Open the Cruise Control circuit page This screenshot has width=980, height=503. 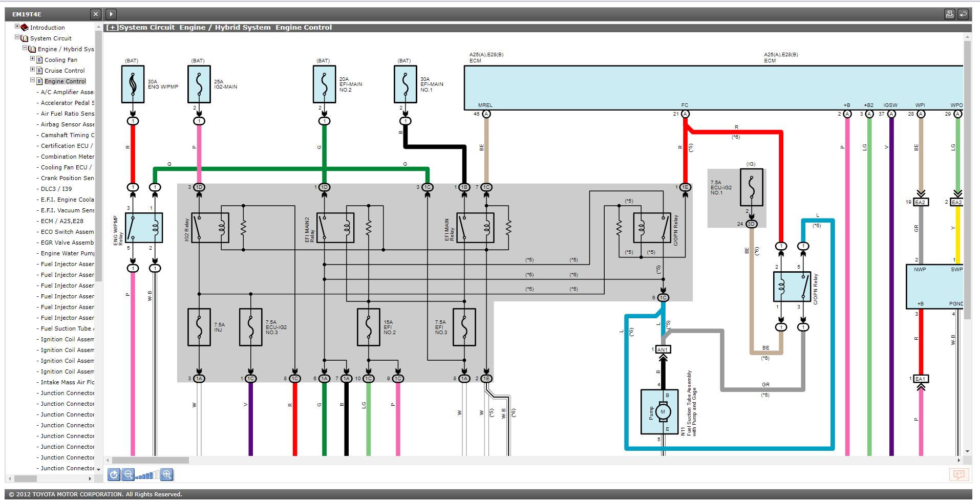[65, 71]
